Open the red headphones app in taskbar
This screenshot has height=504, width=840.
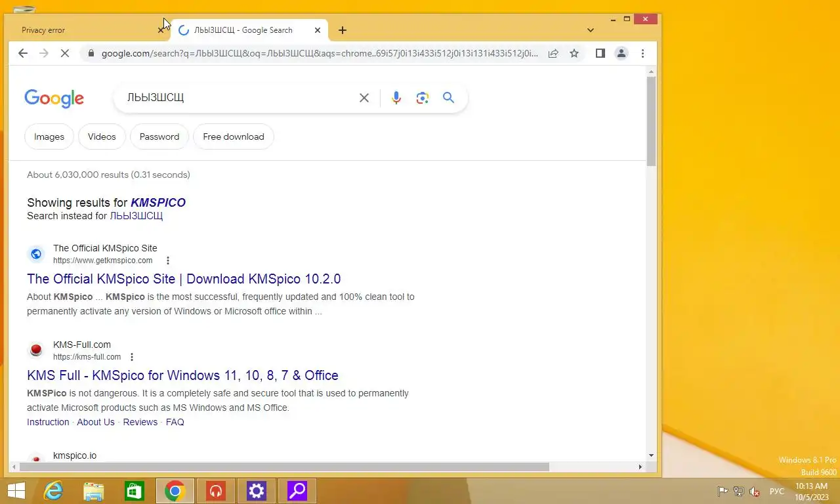click(x=216, y=491)
